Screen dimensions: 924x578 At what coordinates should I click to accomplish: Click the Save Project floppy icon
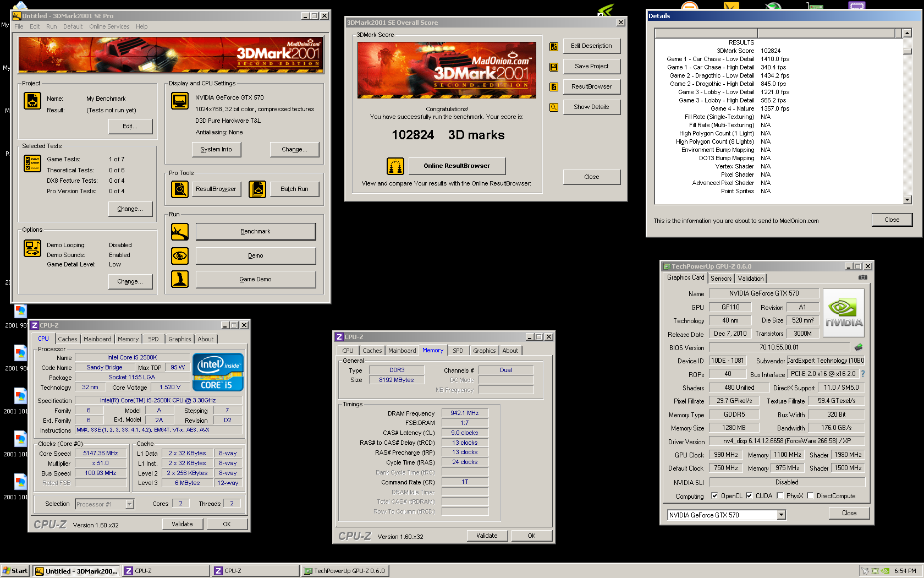[554, 67]
